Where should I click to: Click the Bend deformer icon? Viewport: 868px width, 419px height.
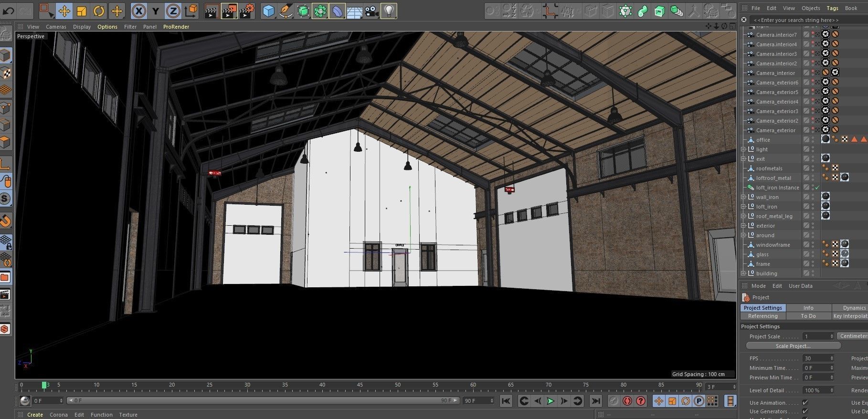pos(337,10)
